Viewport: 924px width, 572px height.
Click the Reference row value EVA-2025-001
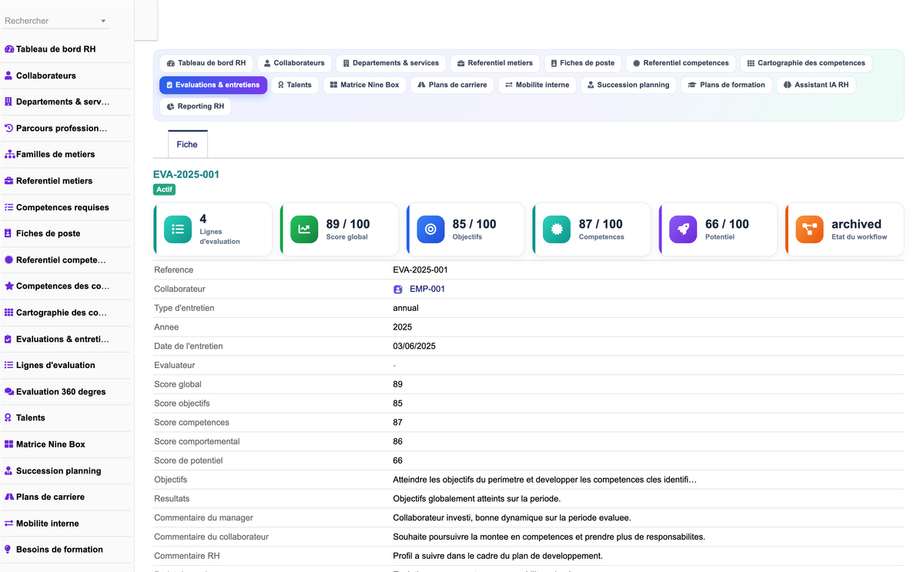coord(420,270)
